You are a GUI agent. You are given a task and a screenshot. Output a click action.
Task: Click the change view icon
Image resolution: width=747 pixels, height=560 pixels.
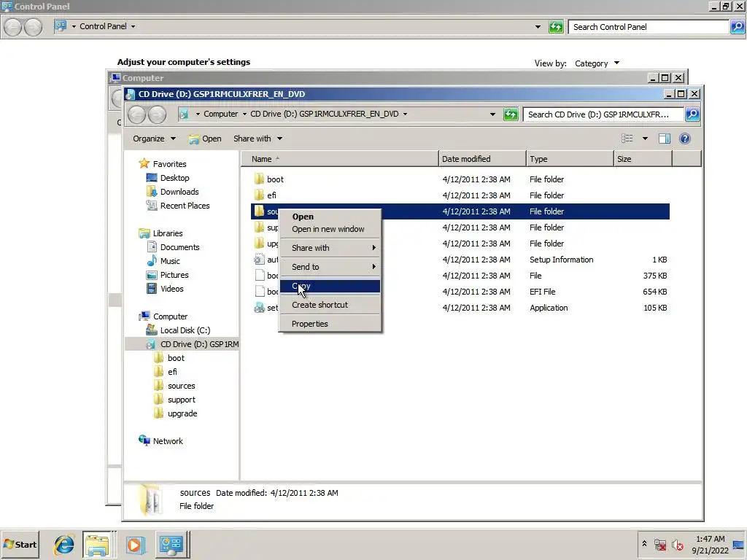[627, 139]
